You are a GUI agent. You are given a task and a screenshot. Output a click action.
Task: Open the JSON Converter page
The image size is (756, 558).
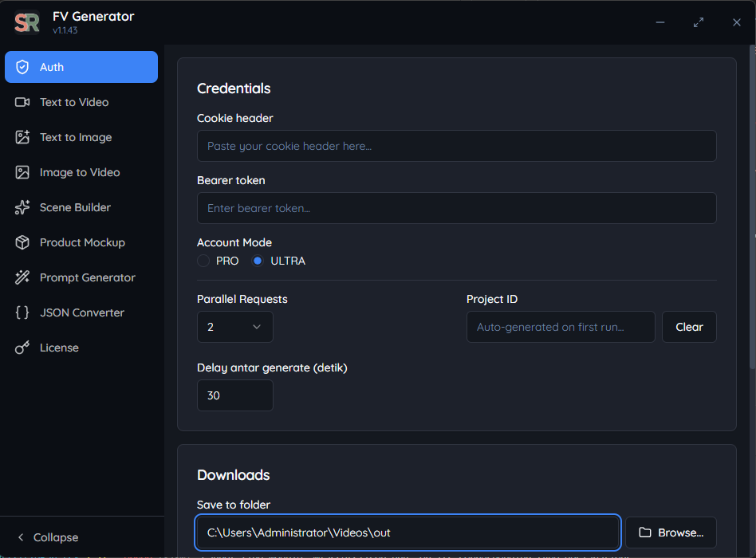point(81,312)
